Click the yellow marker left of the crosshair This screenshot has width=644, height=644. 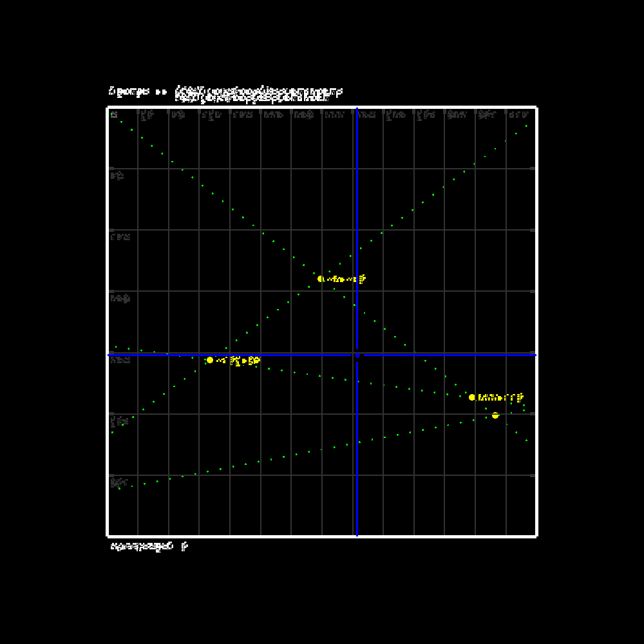click(210, 360)
